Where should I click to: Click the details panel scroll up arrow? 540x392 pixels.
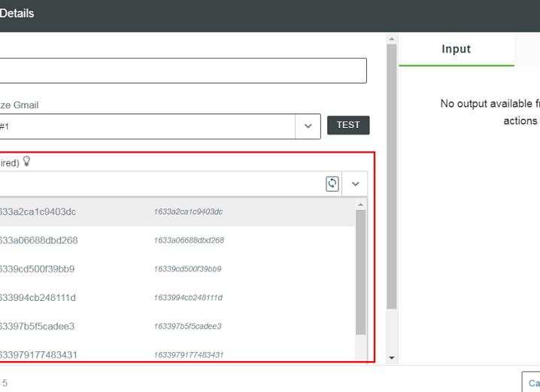(x=391, y=38)
